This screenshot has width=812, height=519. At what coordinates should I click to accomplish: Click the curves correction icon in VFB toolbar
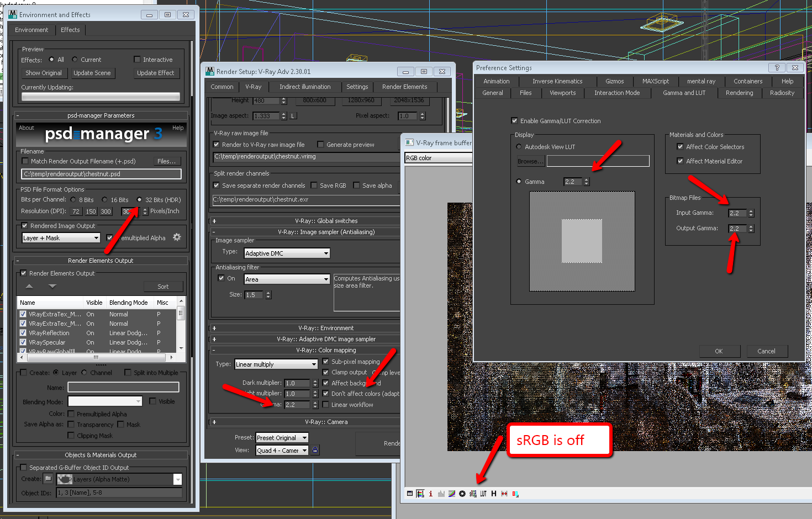coord(452,494)
